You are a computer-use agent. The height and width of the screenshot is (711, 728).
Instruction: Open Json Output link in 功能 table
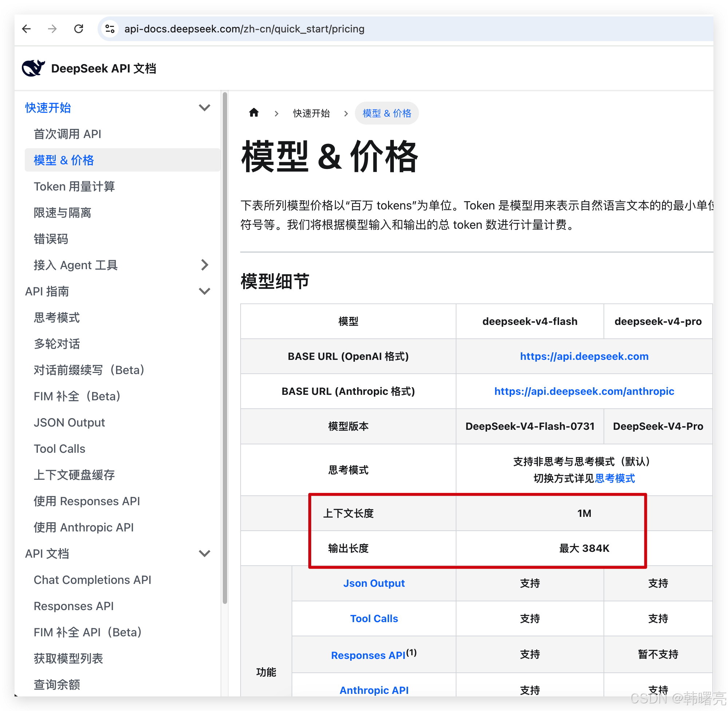[x=374, y=583]
